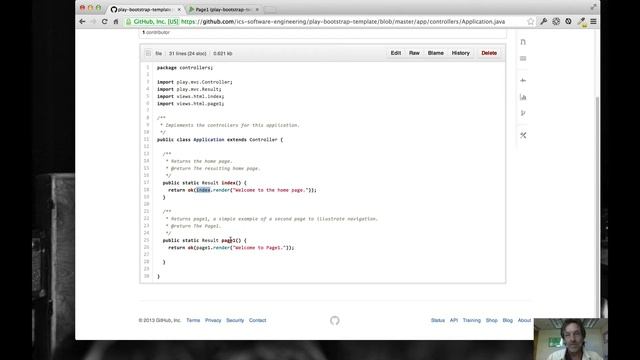Open the Shop footer link
Screen dimensions: 640x360
click(x=491, y=320)
